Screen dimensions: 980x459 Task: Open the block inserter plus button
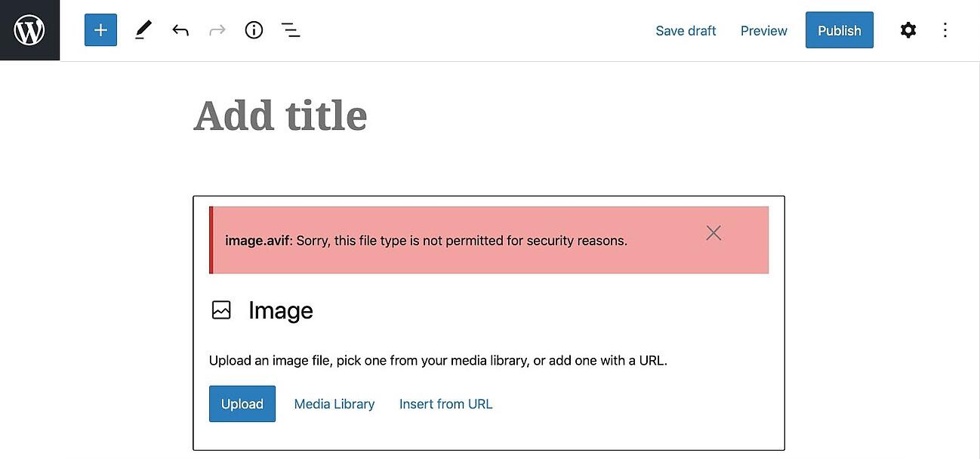tap(100, 30)
